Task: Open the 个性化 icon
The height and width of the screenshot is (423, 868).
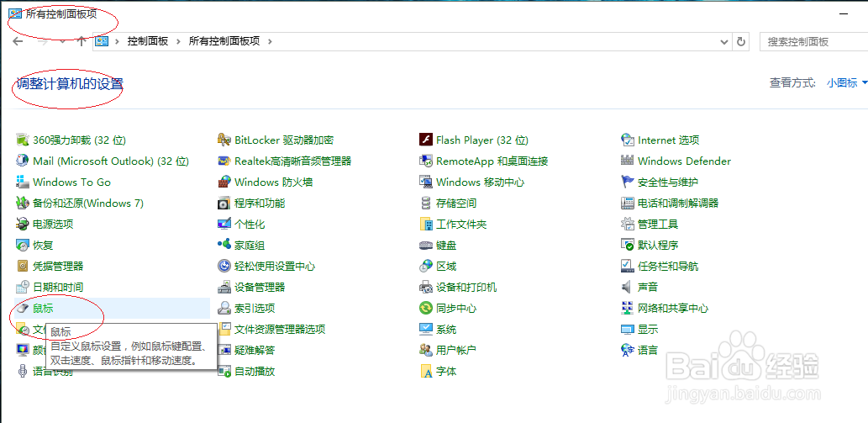Action: tap(224, 225)
